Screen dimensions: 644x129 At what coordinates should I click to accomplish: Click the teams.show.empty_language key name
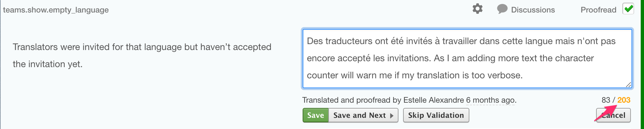[56, 10]
